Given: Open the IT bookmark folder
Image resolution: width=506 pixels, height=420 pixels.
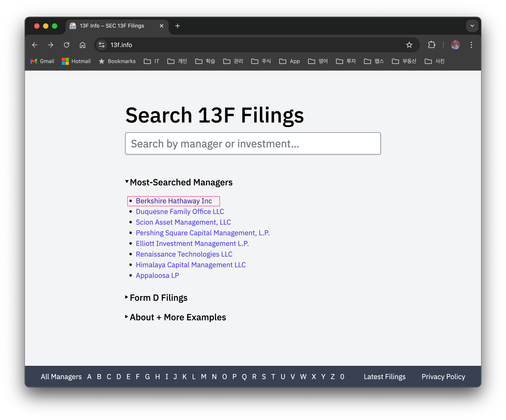Looking at the screenshot, I should point(152,61).
